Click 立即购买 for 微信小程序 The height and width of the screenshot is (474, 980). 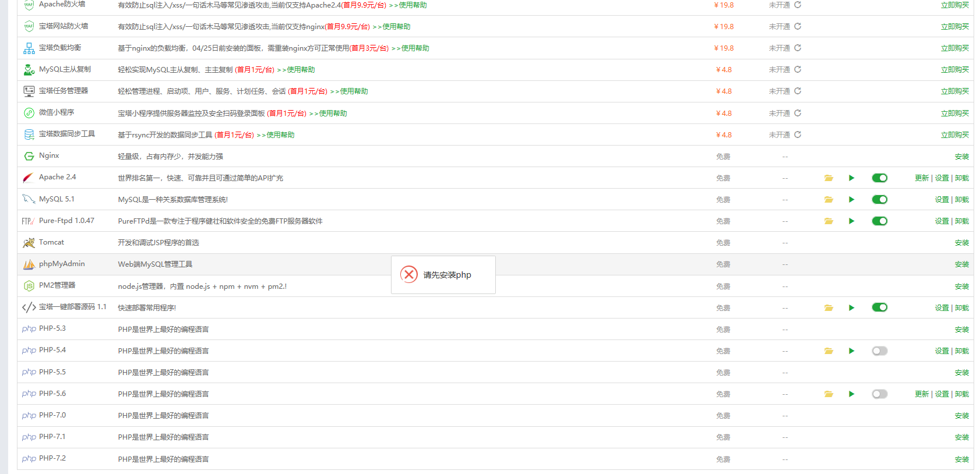(955, 114)
